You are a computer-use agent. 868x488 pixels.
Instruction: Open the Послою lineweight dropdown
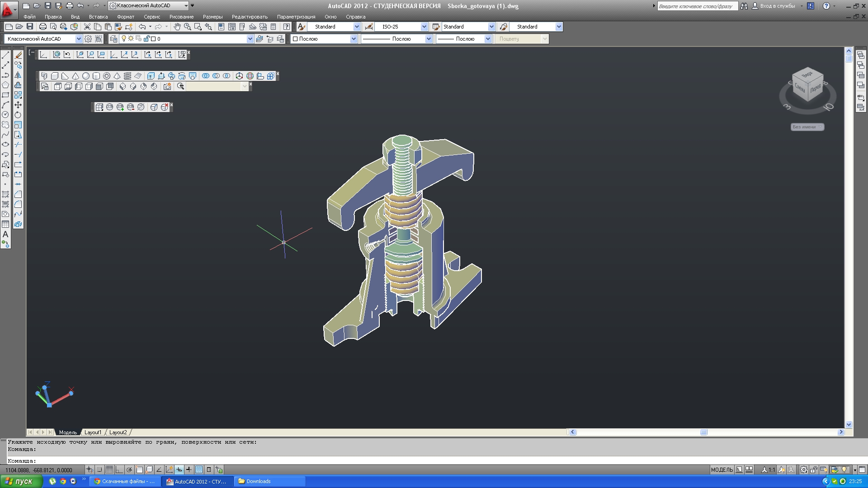pos(488,39)
